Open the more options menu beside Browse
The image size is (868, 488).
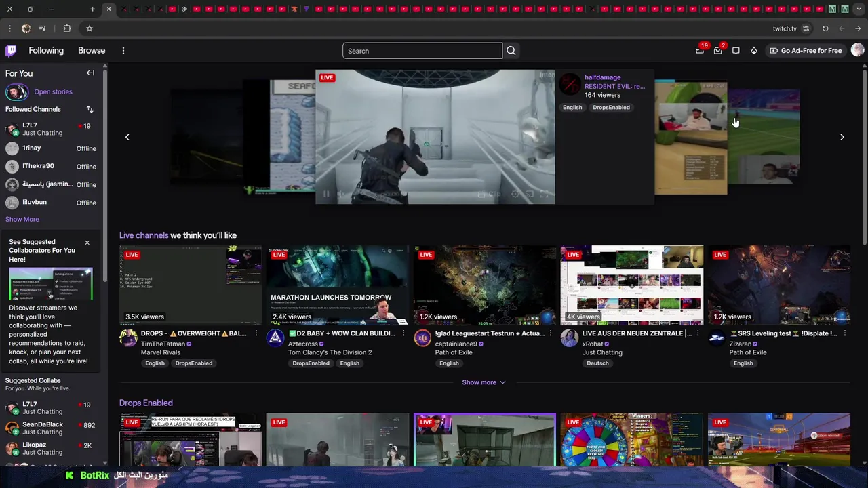point(123,51)
